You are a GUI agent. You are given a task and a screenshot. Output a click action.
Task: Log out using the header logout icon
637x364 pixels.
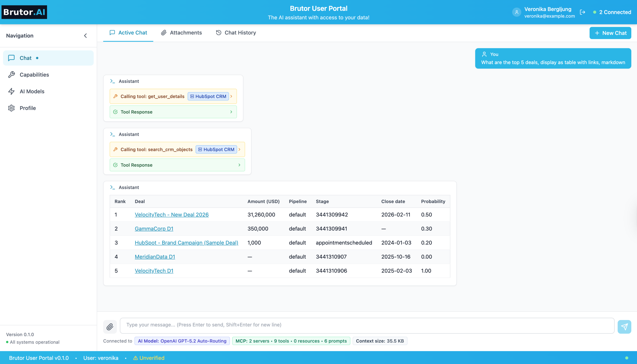coord(583,12)
